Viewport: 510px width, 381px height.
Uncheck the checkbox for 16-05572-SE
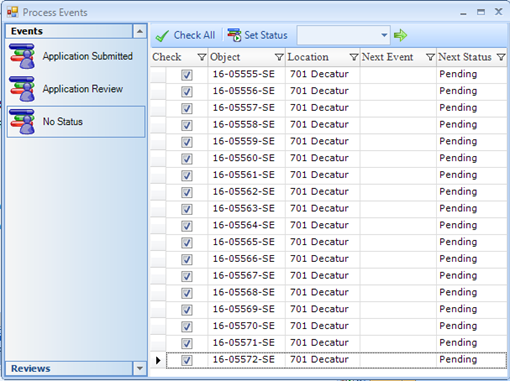(x=187, y=360)
